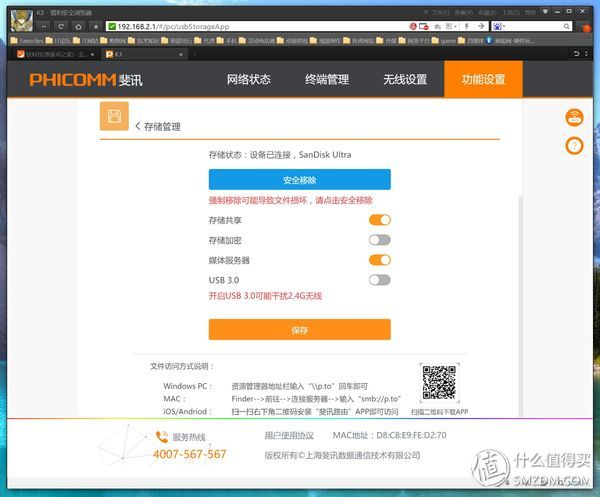Click the MAC smb://p.to instruction line
The height and width of the screenshot is (497, 600).
[282, 399]
